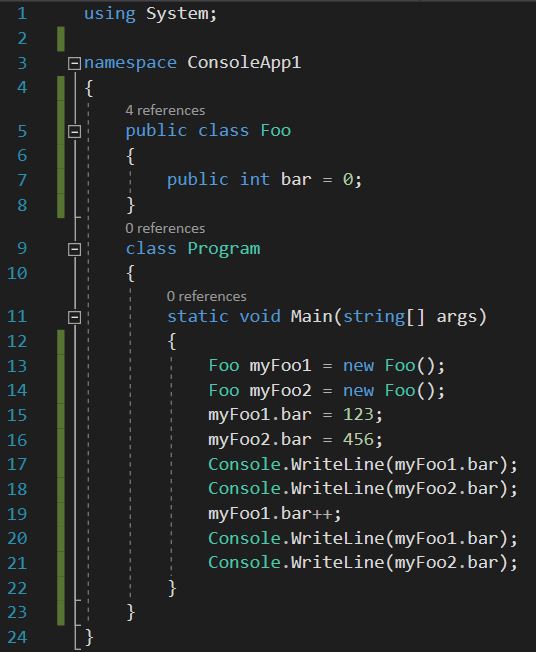
Task: Open '4 references' CodeLens above class Foo
Action: click(x=165, y=110)
